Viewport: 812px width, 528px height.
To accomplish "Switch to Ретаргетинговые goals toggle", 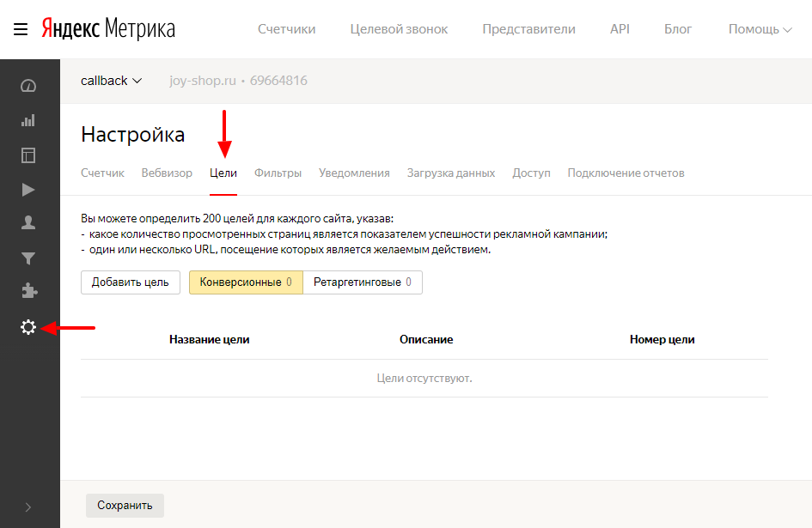I will (362, 282).
